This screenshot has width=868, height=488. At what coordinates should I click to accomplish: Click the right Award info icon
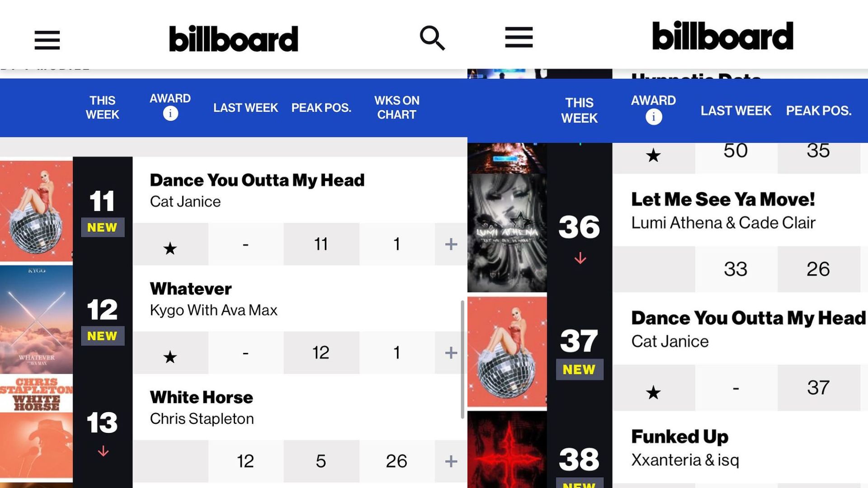click(653, 117)
